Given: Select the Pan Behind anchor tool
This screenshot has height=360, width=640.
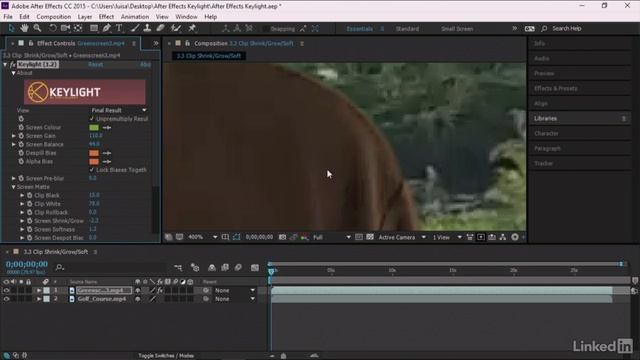Looking at the screenshot, I should point(78,28).
